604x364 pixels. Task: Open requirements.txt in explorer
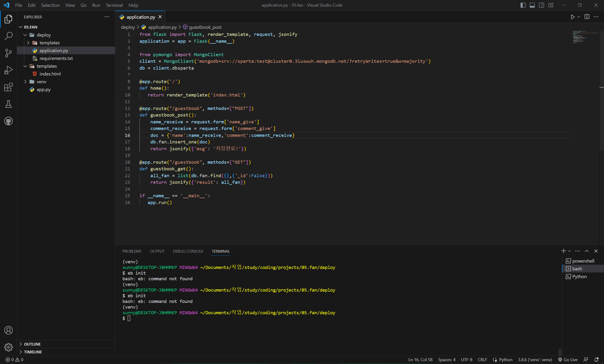pyautogui.click(x=66, y=58)
